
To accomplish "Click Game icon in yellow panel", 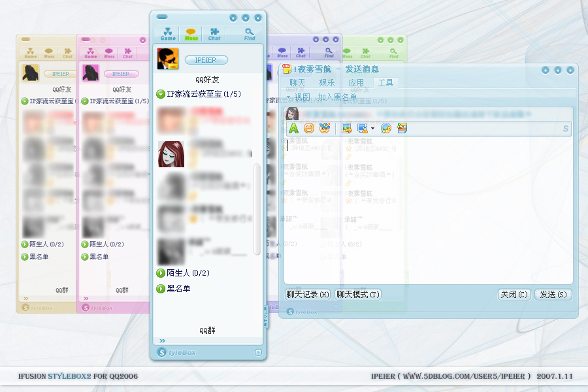I will point(30,53).
